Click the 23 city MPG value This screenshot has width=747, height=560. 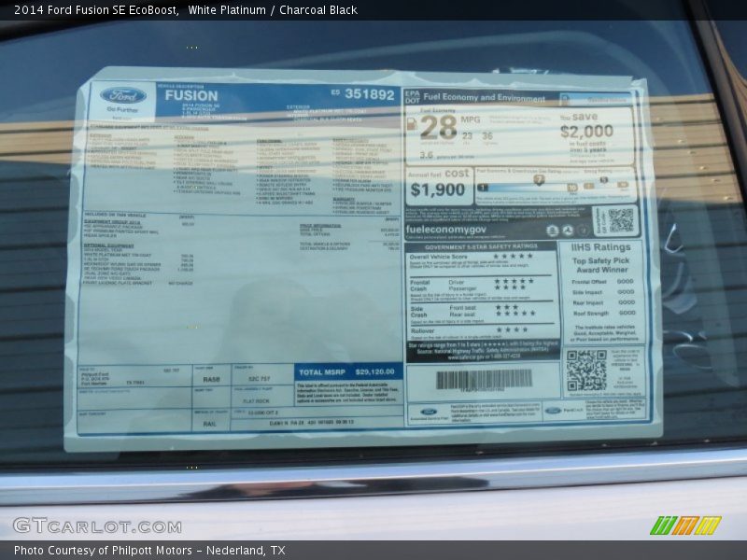coord(467,136)
